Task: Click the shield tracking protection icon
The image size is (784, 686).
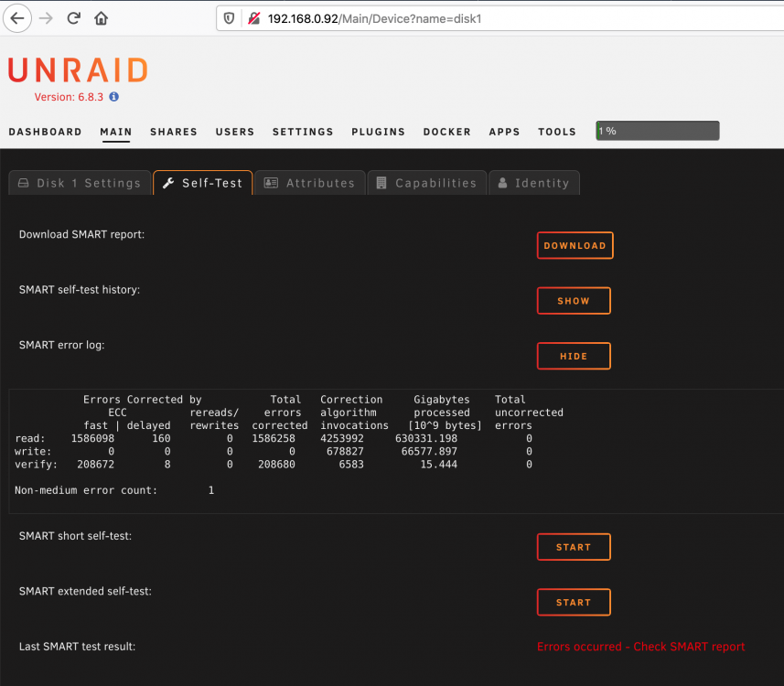Action: [229, 18]
